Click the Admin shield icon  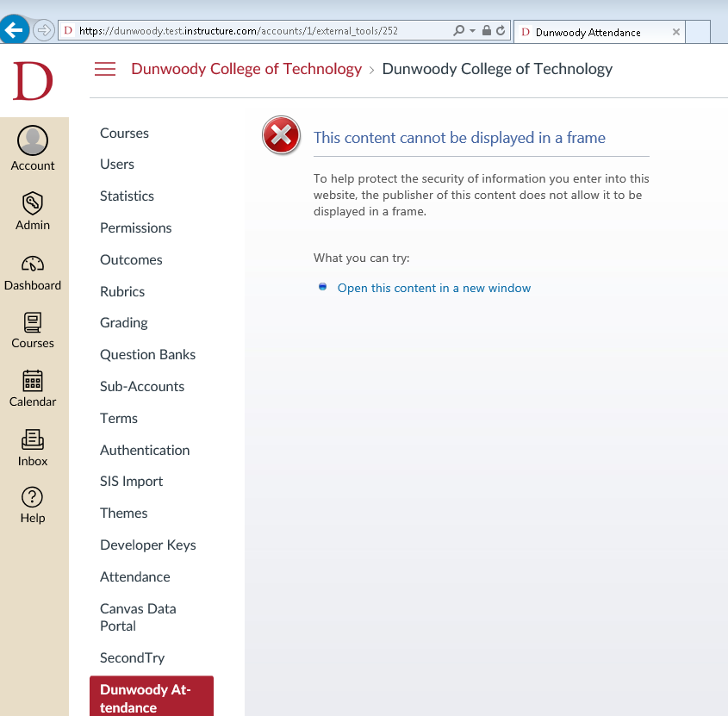click(x=33, y=203)
